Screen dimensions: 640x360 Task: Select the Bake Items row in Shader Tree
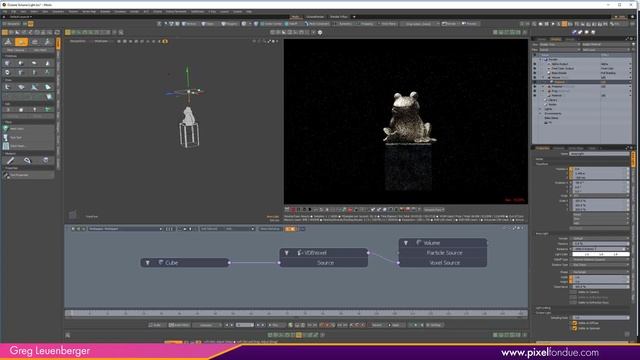tap(551, 118)
